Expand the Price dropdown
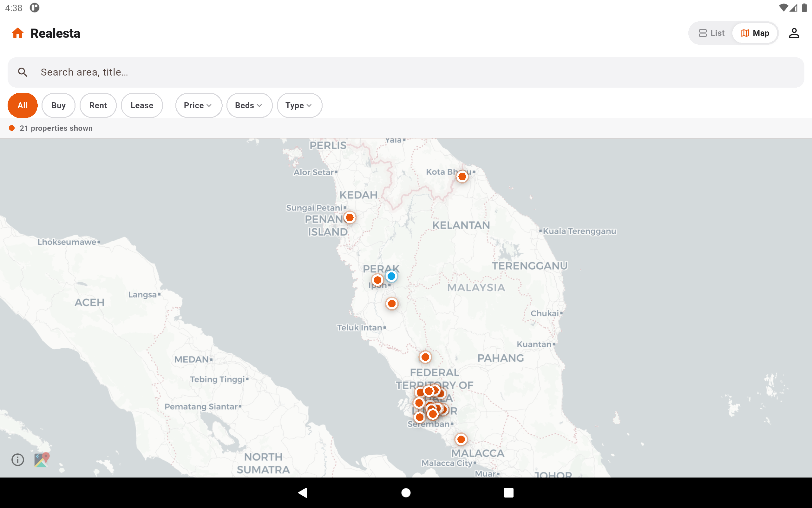The image size is (812, 508). click(199, 105)
